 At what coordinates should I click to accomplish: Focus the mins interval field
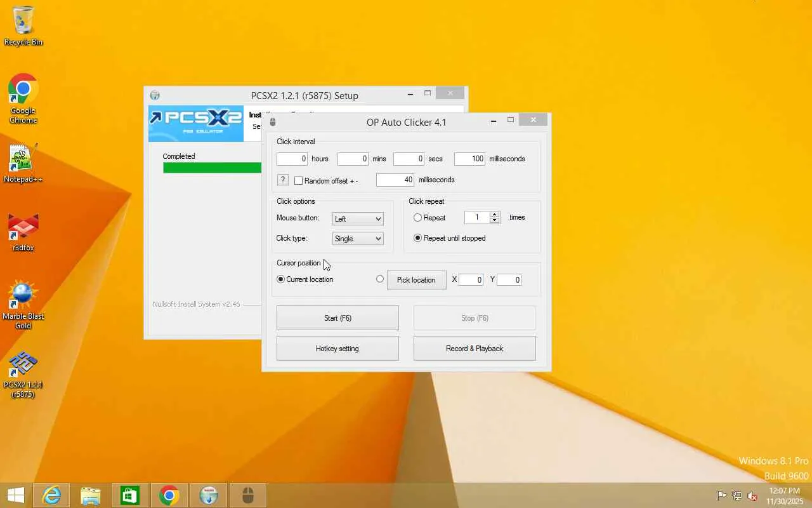[353, 159]
